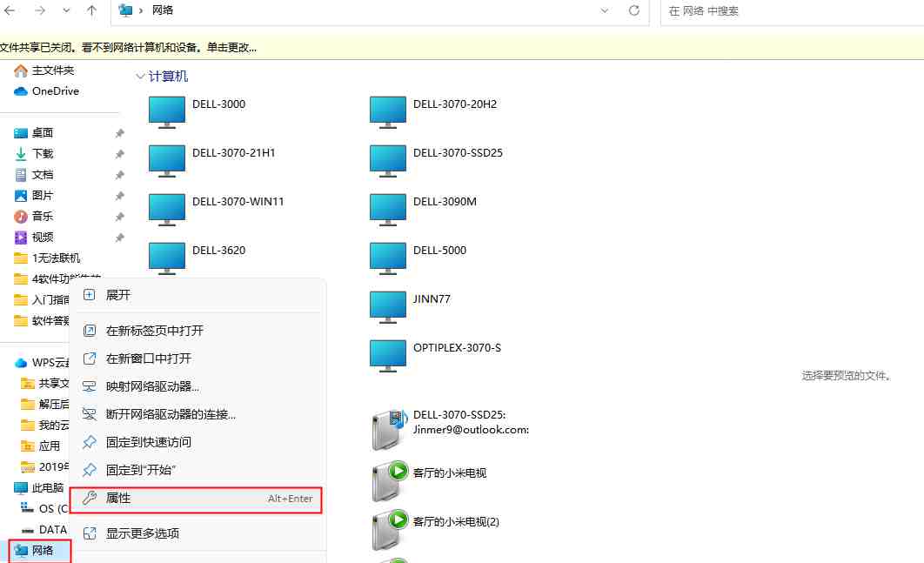Image resolution: width=924 pixels, height=563 pixels.
Task: Click the back arrow in the navigation bar
Action: [x=10, y=10]
